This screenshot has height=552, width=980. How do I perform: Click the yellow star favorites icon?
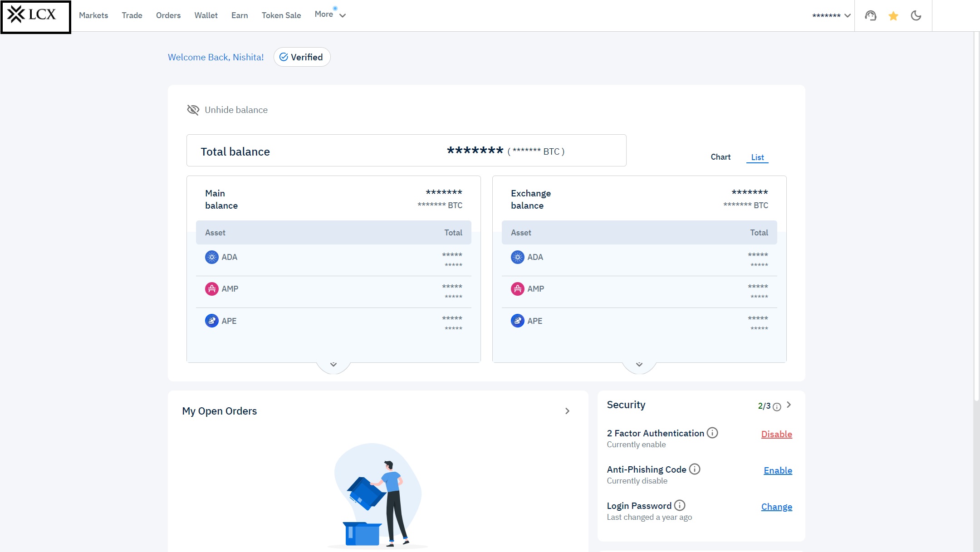pyautogui.click(x=893, y=16)
